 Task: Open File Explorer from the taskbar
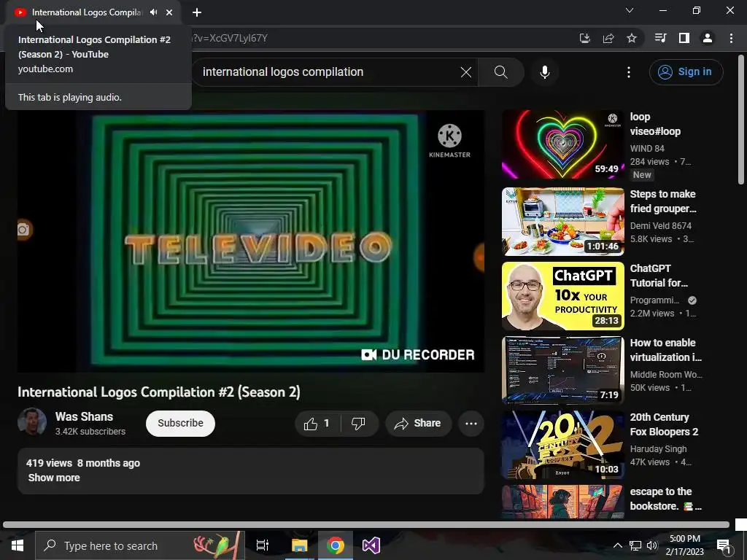[x=300, y=545]
